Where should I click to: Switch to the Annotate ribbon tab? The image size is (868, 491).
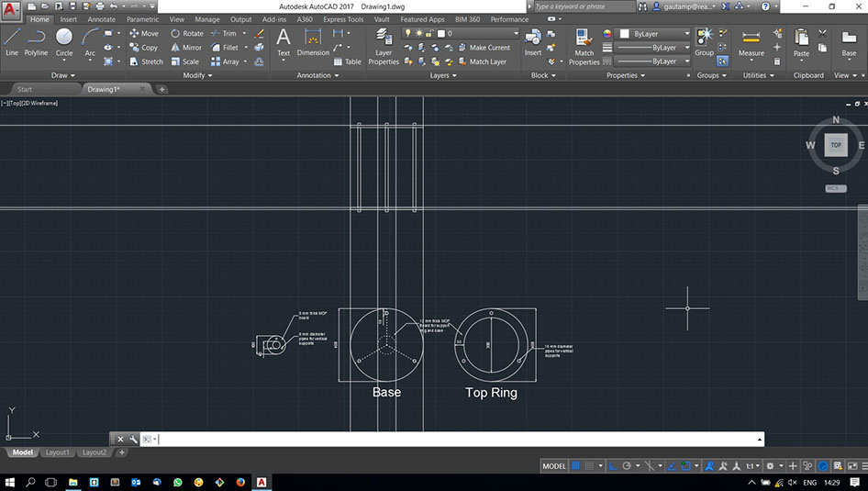(x=101, y=19)
